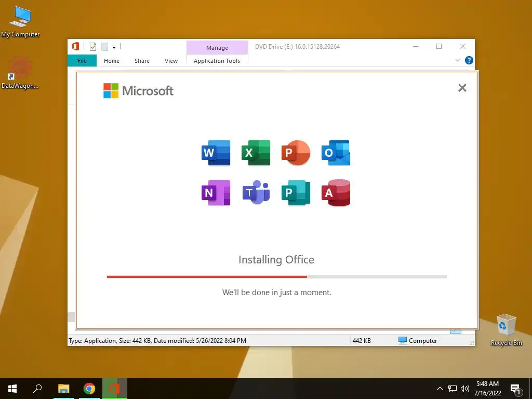Close the Installing Office dialog
This screenshot has width=532, height=399.
(462, 88)
